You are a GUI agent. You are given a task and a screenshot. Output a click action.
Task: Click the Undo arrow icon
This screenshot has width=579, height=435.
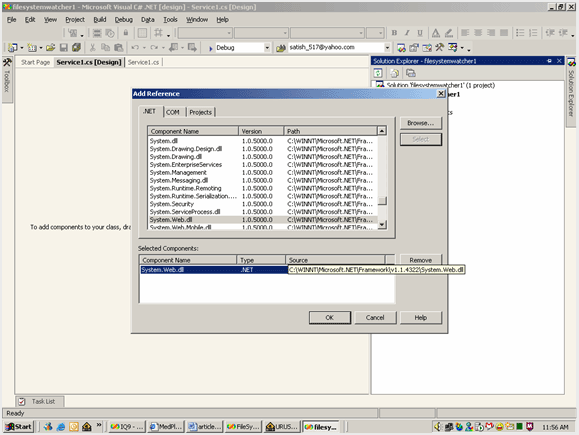point(135,47)
